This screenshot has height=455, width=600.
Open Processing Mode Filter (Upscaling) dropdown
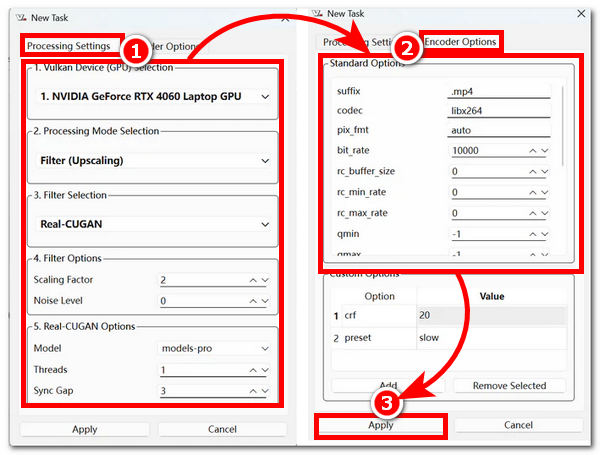(153, 161)
